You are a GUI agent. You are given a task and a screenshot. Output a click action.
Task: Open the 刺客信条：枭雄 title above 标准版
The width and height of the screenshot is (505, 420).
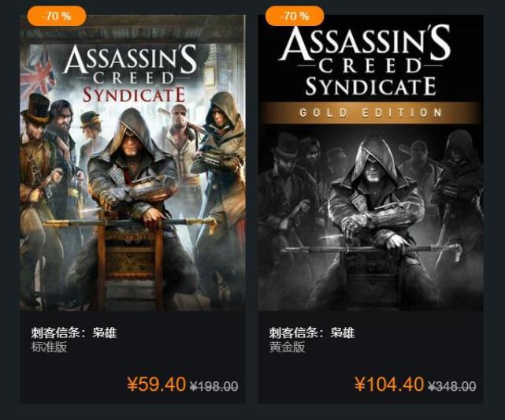[x=73, y=333]
